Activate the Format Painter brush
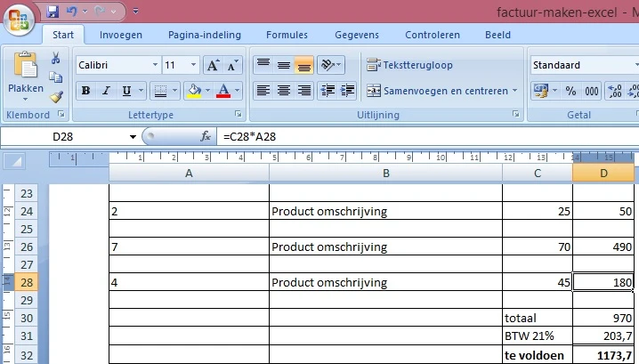The image size is (639, 364). (x=56, y=97)
